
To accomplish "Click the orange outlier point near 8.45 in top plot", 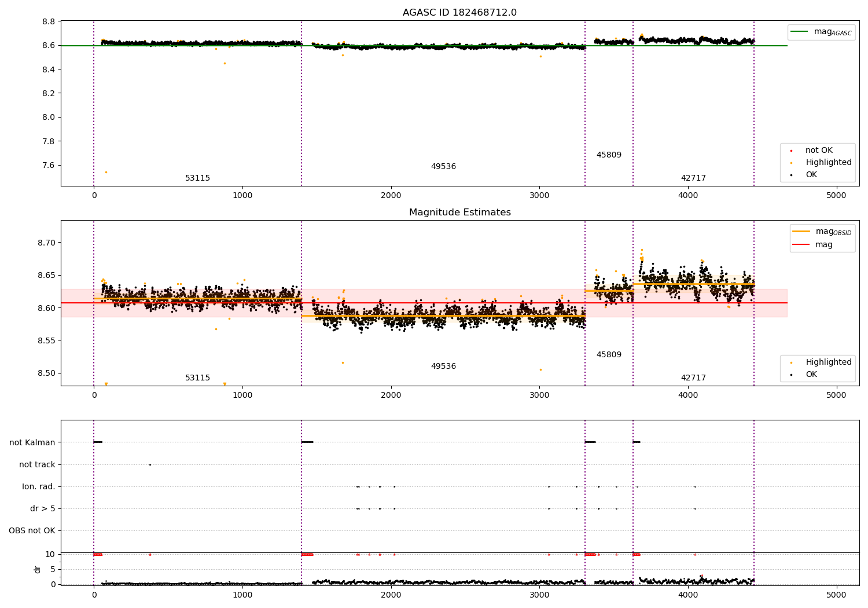I will (x=225, y=63).
